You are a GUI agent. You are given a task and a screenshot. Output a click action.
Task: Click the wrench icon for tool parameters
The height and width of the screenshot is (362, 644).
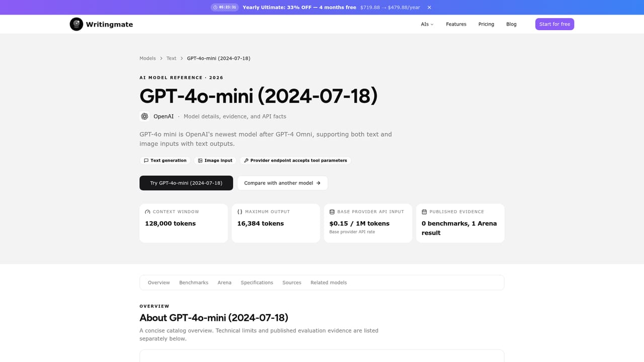[246, 160]
